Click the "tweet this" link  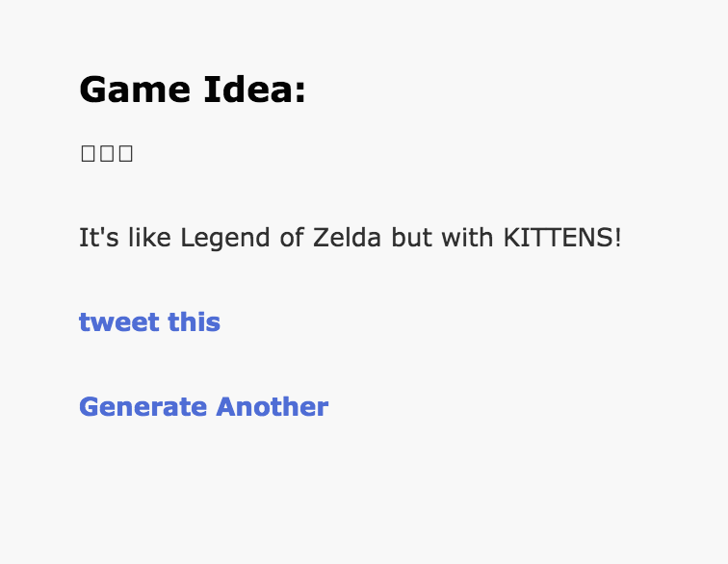point(149,322)
